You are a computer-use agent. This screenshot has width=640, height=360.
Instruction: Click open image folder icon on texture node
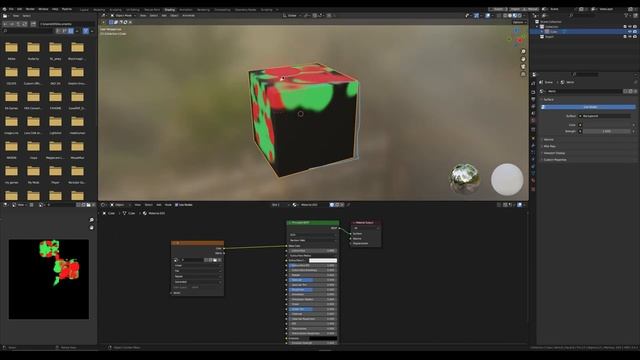pos(215,260)
